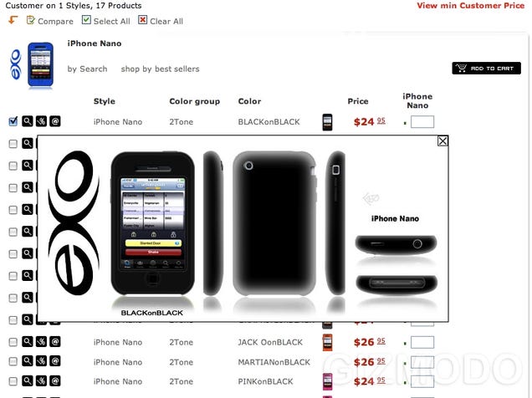The height and width of the screenshot is (398, 532).
Task: Check the PINKonBLACK row checkbox
Action: tap(13, 381)
